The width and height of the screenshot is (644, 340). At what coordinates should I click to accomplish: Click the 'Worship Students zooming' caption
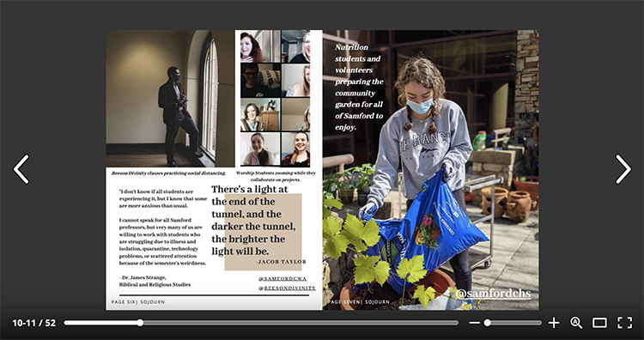(276, 176)
